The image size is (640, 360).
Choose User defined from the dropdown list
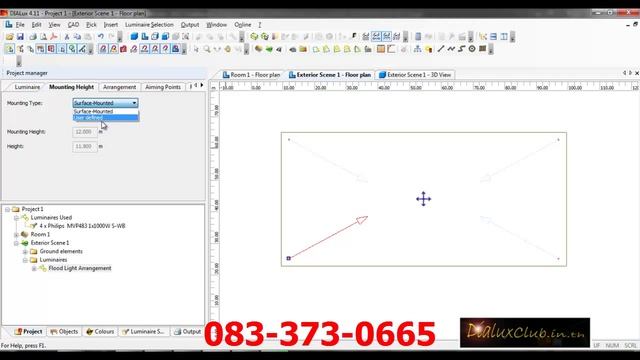(x=105, y=118)
